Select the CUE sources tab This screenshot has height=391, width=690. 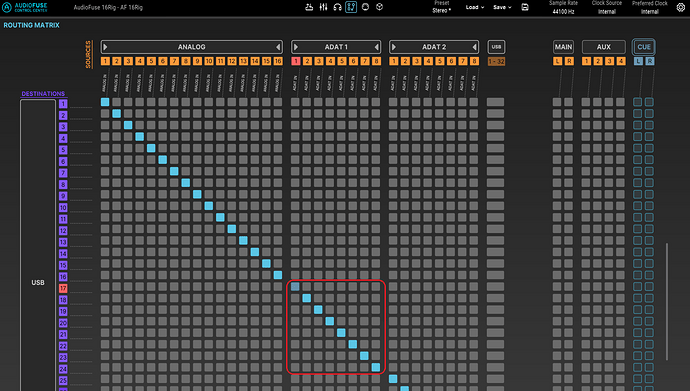644,47
